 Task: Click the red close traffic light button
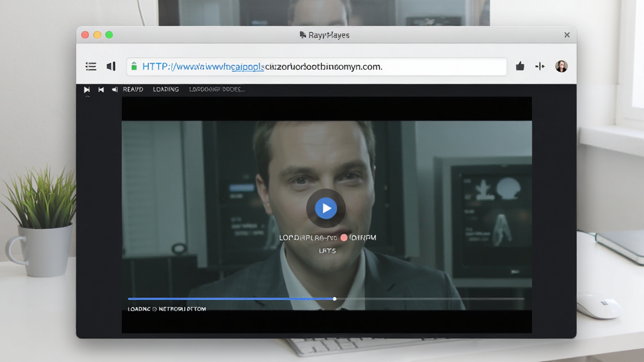(x=85, y=35)
